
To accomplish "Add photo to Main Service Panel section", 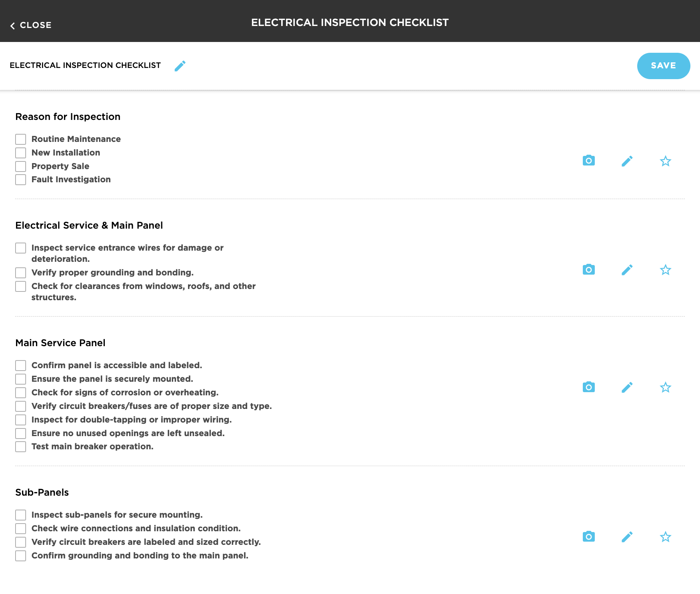I will tap(588, 387).
